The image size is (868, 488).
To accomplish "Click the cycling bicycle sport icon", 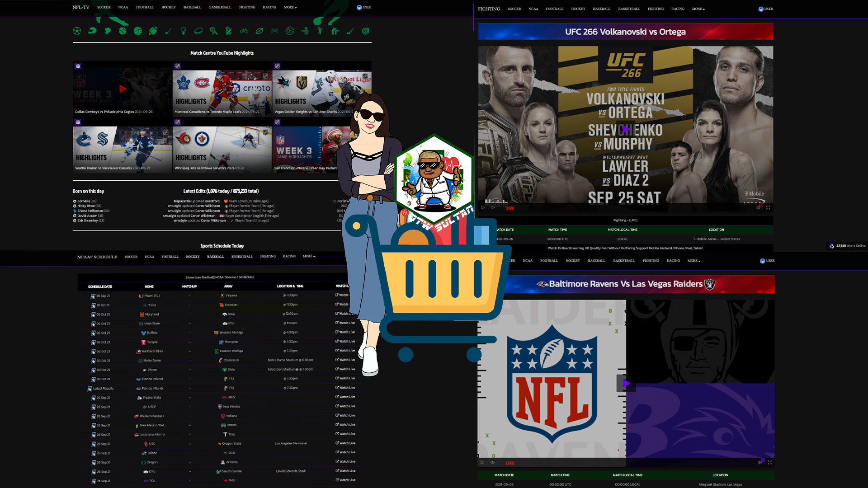I will pos(244,31).
